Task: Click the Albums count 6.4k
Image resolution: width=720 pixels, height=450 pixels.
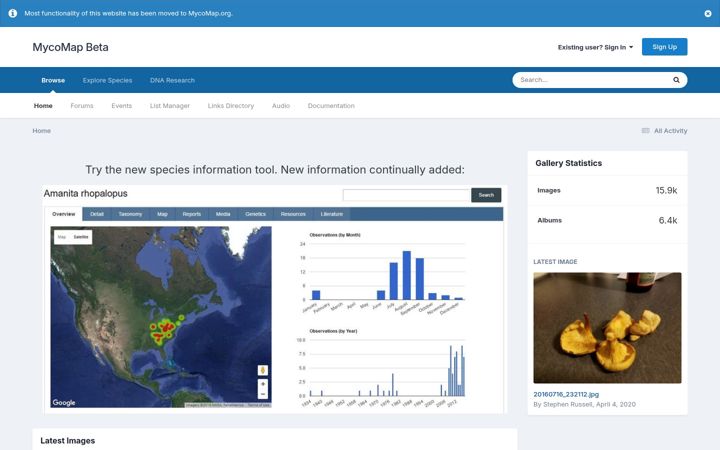Action: 668,220
